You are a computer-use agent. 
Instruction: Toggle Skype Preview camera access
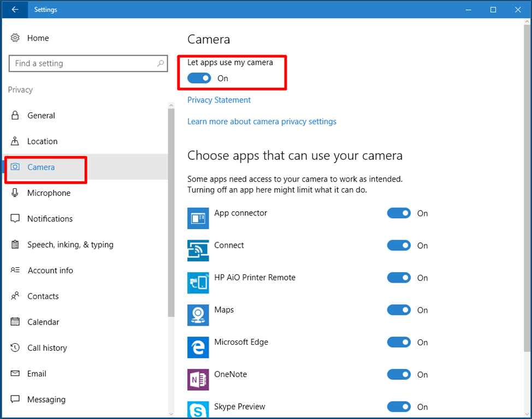[399, 406]
